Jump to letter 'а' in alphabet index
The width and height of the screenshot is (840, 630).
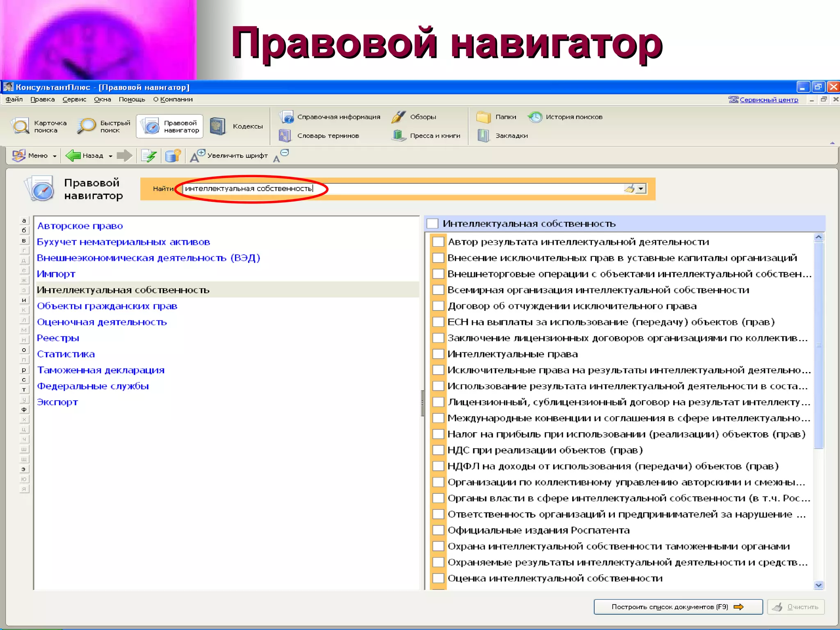click(x=24, y=220)
